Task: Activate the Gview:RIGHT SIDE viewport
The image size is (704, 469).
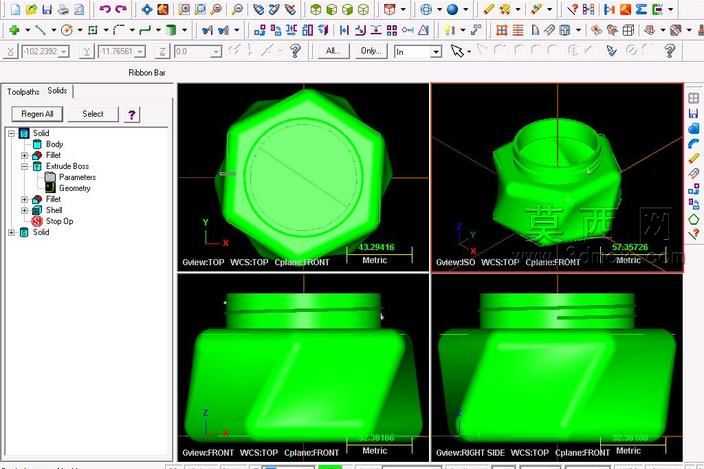Action: (x=557, y=368)
